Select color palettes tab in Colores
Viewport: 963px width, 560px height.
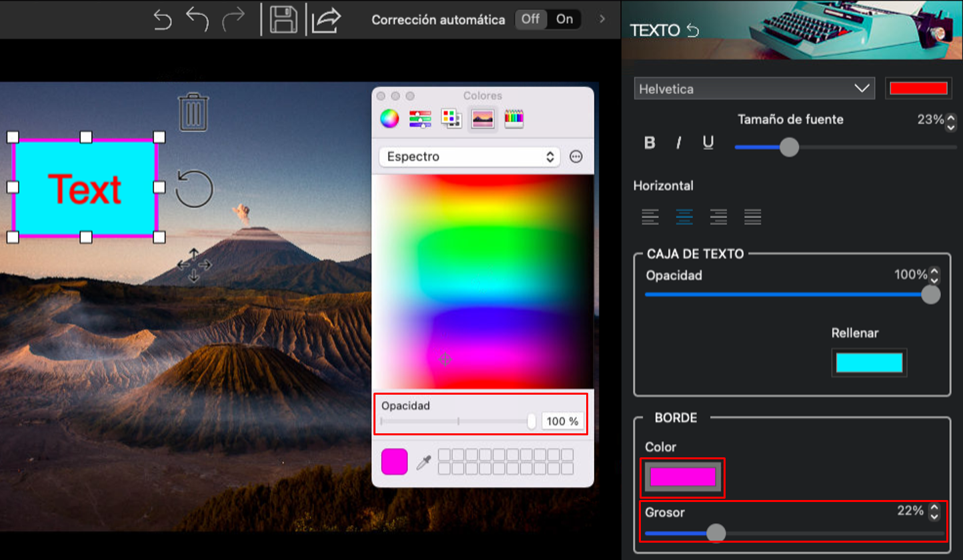click(x=451, y=119)
